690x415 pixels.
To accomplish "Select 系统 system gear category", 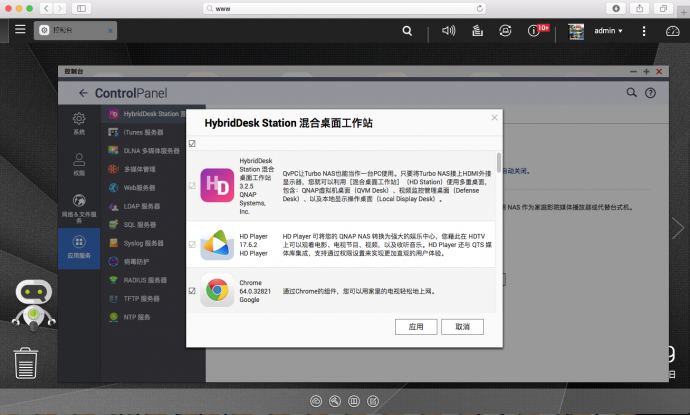I will point(79,123).
